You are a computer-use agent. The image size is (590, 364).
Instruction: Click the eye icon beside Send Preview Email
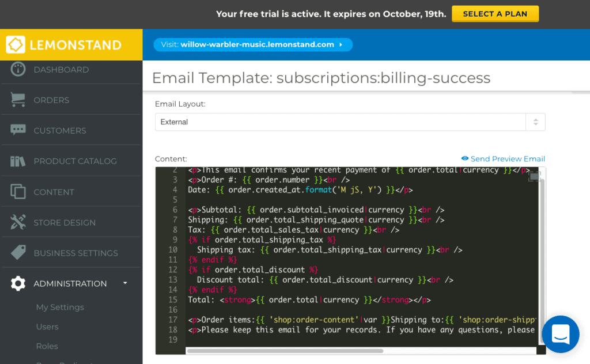(x=465, y=159)
